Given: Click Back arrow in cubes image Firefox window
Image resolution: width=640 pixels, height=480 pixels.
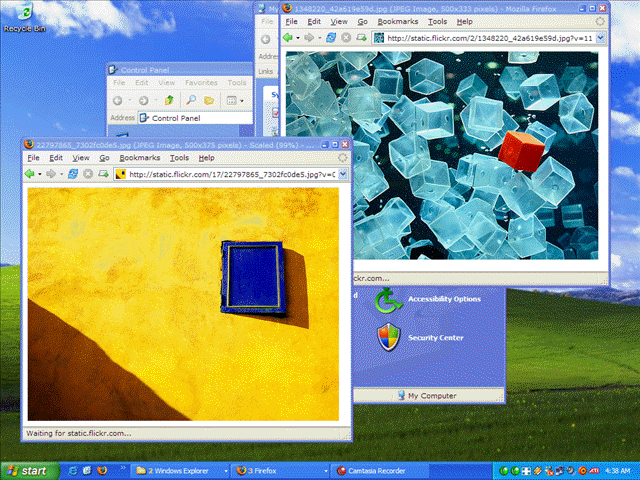Looking at the screenshot, I should [288, 38].
